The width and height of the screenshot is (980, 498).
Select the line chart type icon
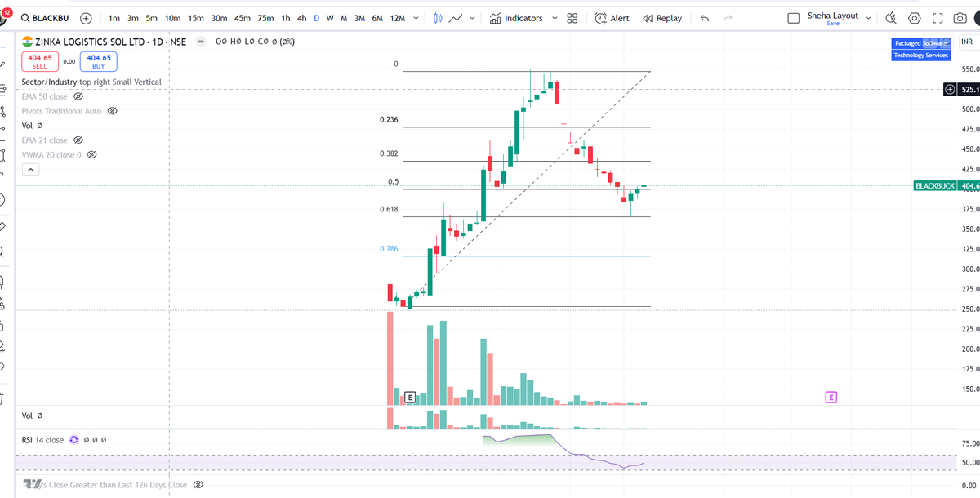(x=457, y=18)
